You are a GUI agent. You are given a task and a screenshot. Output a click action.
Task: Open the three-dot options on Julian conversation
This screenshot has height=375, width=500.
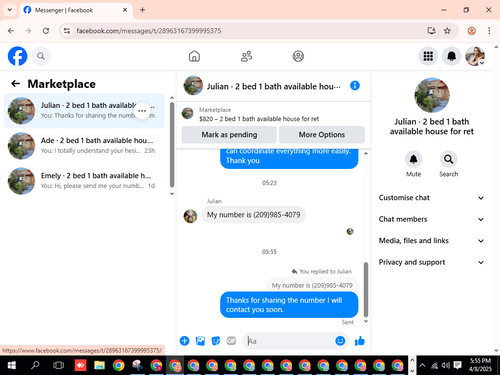click(142, 111)
